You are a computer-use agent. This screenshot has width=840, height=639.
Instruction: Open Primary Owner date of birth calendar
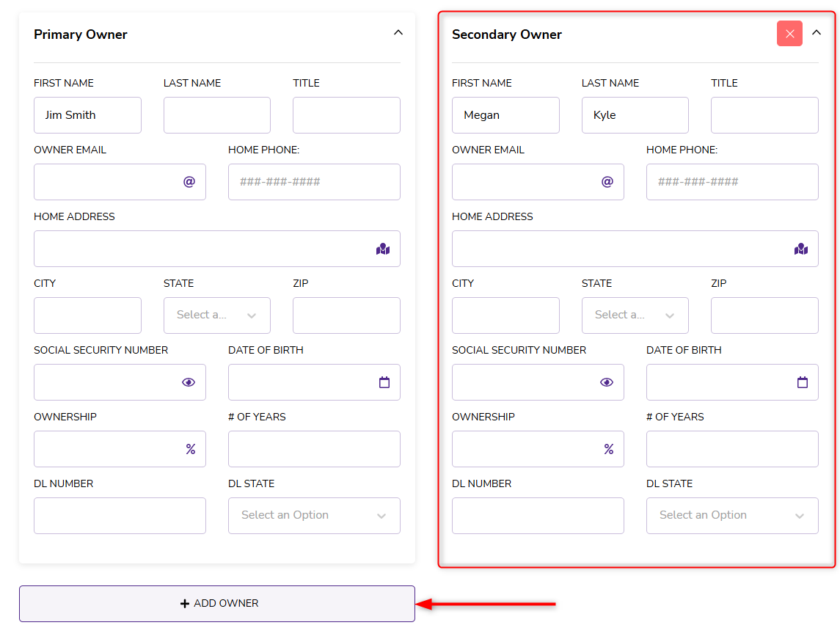pos(384,382)
